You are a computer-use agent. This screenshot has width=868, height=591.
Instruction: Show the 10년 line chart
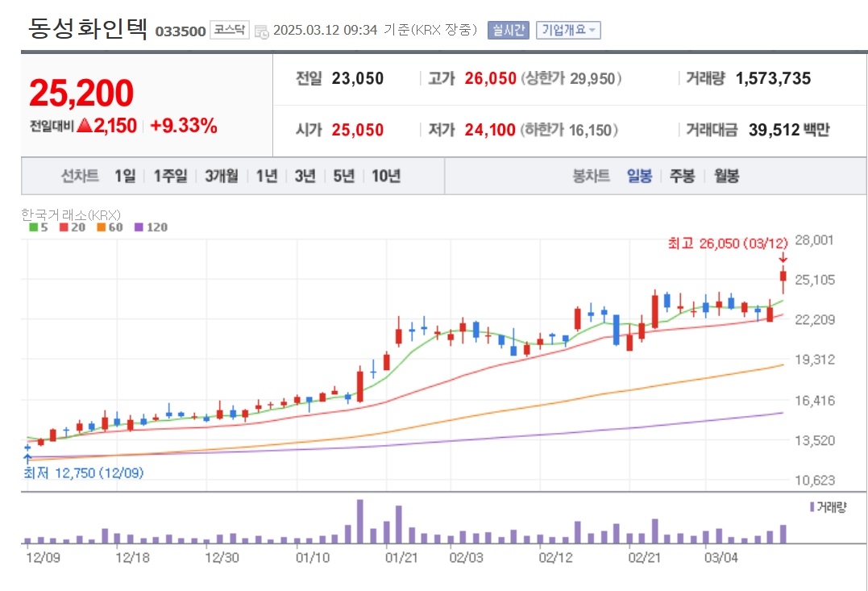point(386,176)
